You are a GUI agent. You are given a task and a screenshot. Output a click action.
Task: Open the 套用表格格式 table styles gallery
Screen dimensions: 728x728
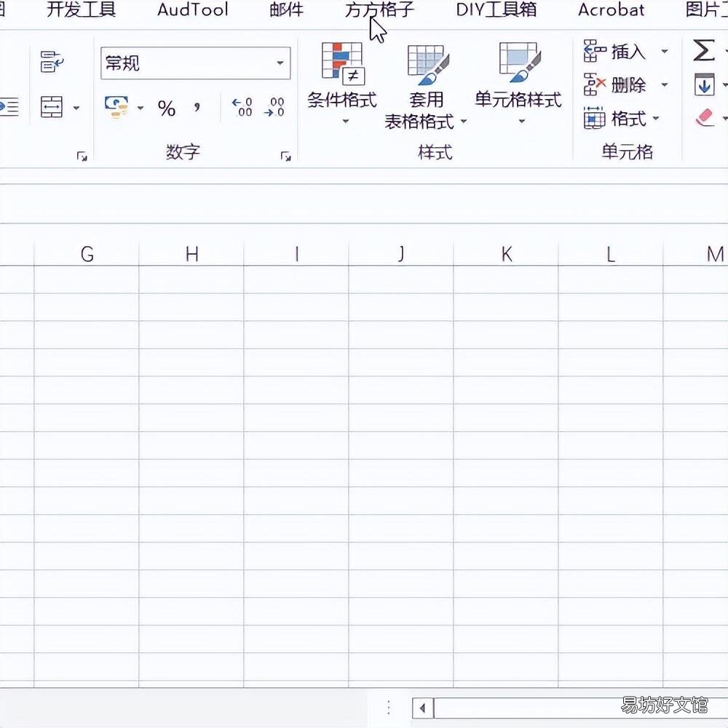click(x=426, y=87)
